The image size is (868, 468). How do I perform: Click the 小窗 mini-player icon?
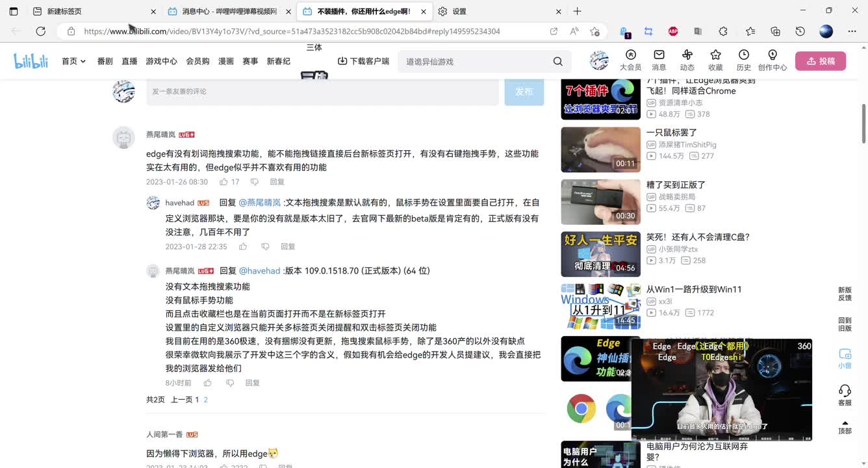click(845, 358)
